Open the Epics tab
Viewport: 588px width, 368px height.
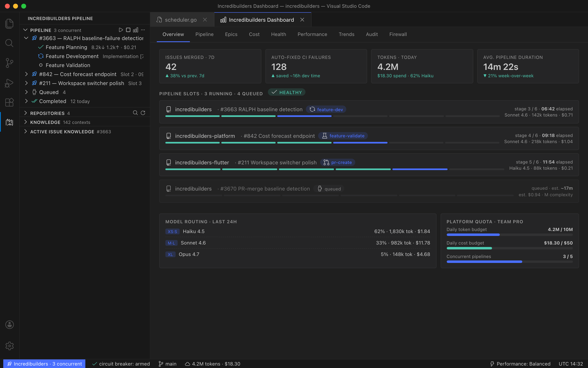(x=231, y=34)
